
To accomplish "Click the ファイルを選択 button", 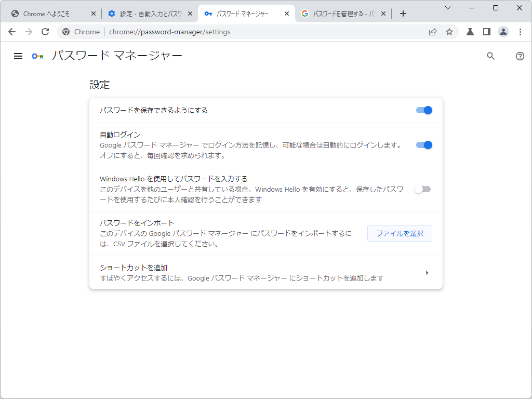I will tap(400, 233).
